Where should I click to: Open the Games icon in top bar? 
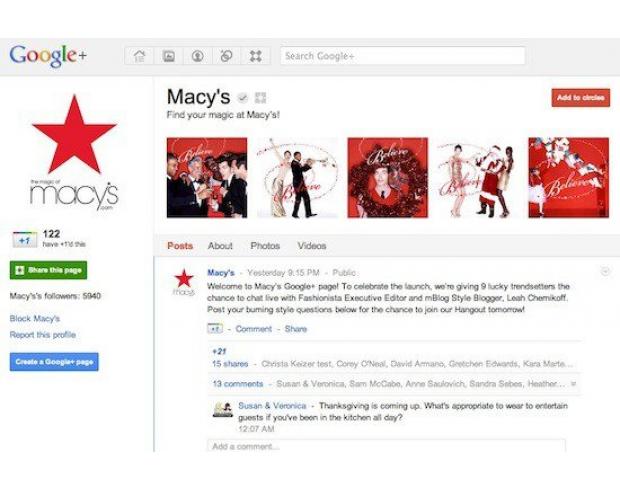tap(255, 56)
